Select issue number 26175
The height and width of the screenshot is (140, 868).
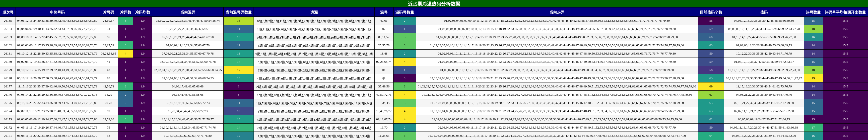tap(8, 103)
